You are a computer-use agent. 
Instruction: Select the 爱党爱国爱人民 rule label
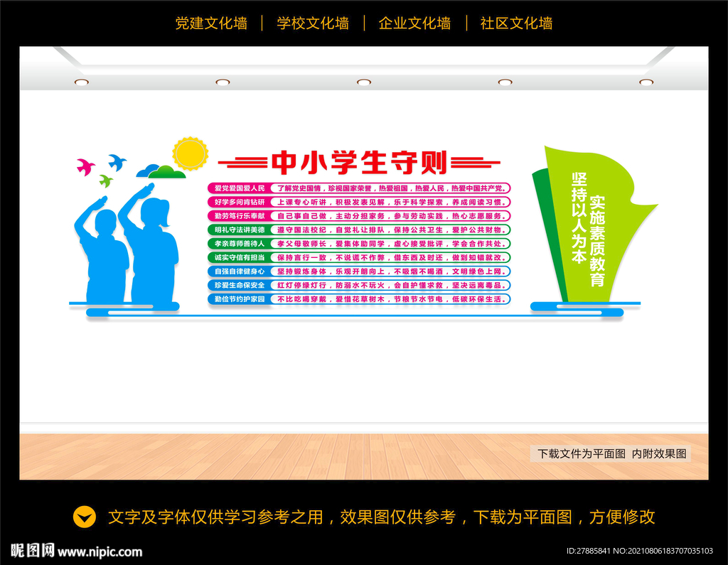pyautogui.click(x=237, y=188)
